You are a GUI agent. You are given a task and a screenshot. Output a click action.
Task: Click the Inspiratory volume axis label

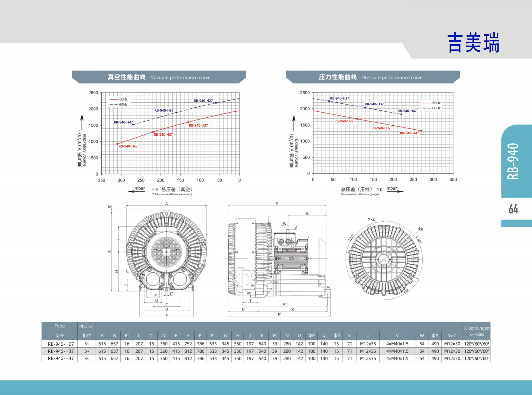click(84, 150)
